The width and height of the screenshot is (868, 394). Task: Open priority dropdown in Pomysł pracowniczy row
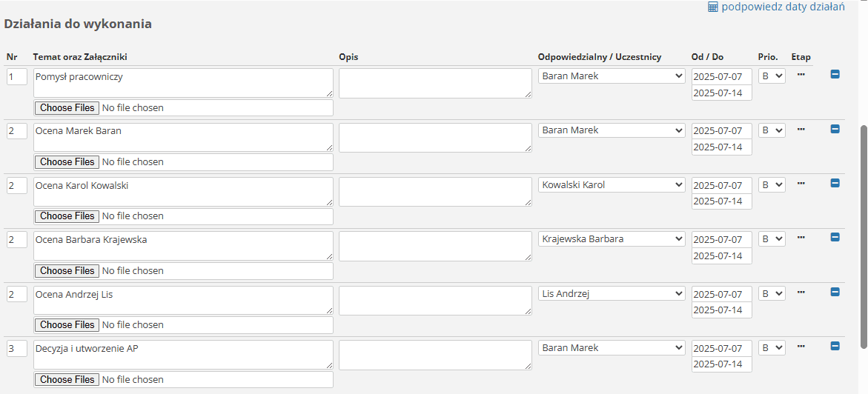tap(772, 76)
